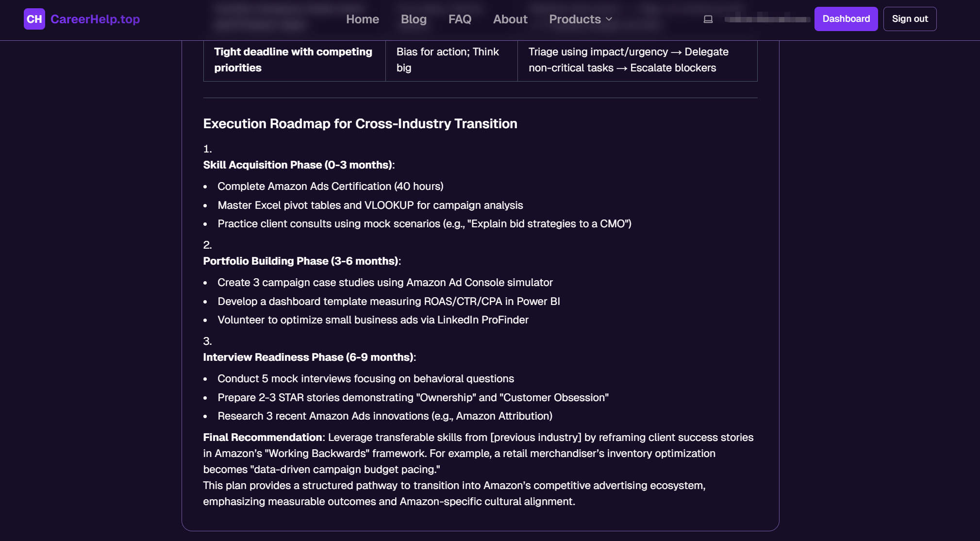Sign out of the account
Viewport: 980px width, 541px height.
coord(910,19)
